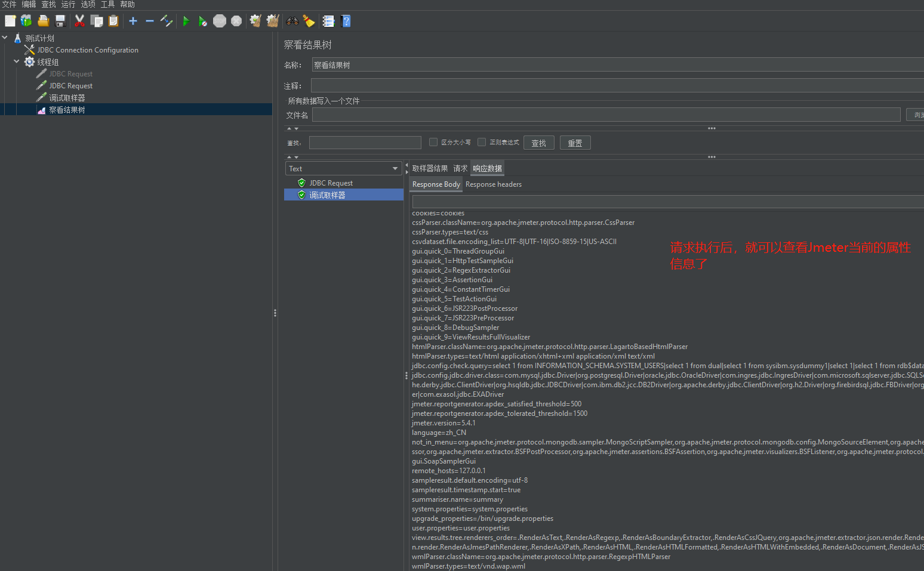Open the 编辑 menu
The height and width of the screenshot is (571, 924).
29,4
